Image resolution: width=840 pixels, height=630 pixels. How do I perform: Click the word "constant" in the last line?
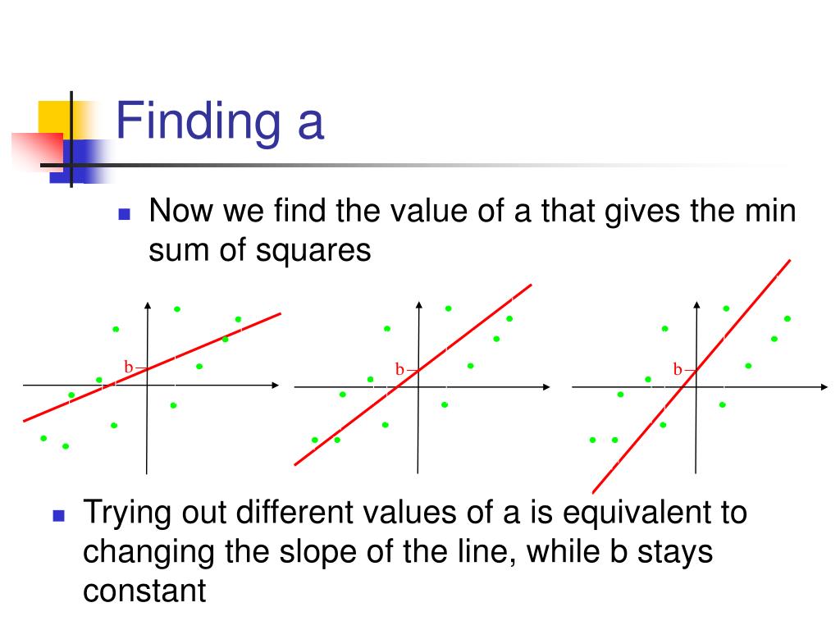[144, 591]
